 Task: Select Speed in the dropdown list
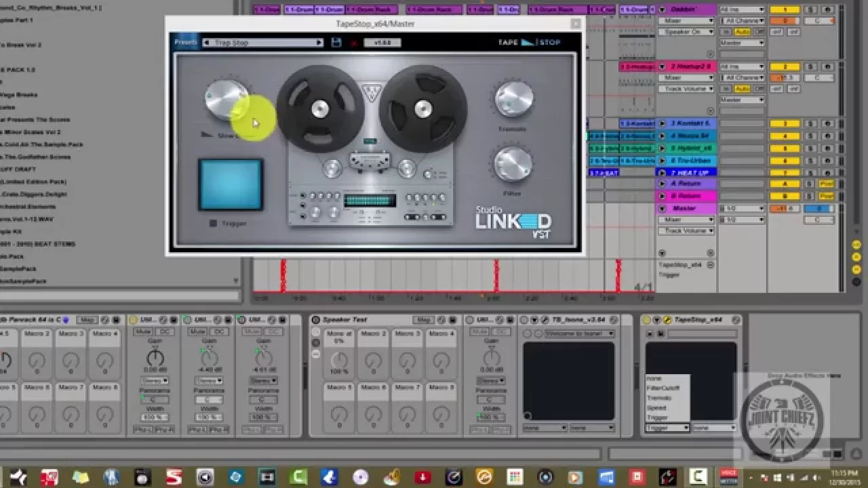point(667,408)
